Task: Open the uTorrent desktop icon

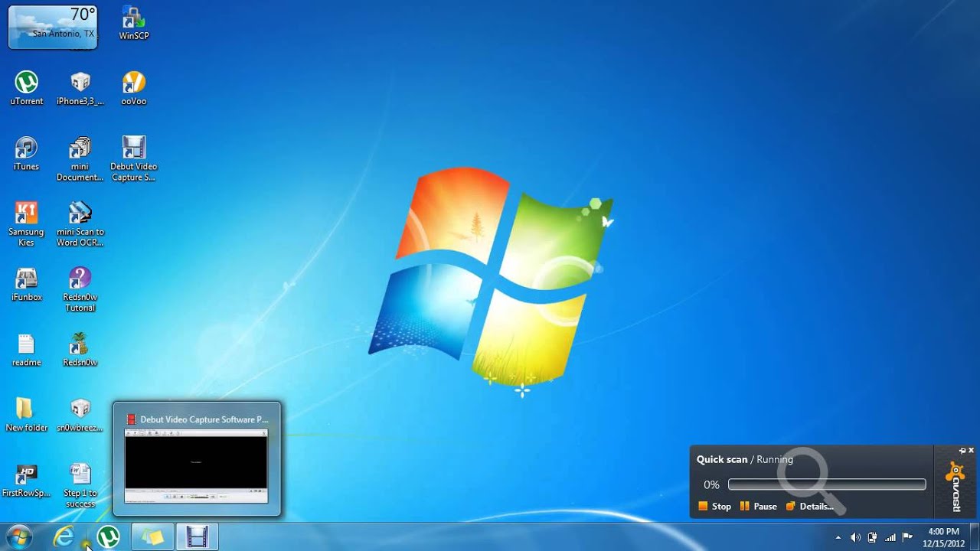Action: (26, 88)
